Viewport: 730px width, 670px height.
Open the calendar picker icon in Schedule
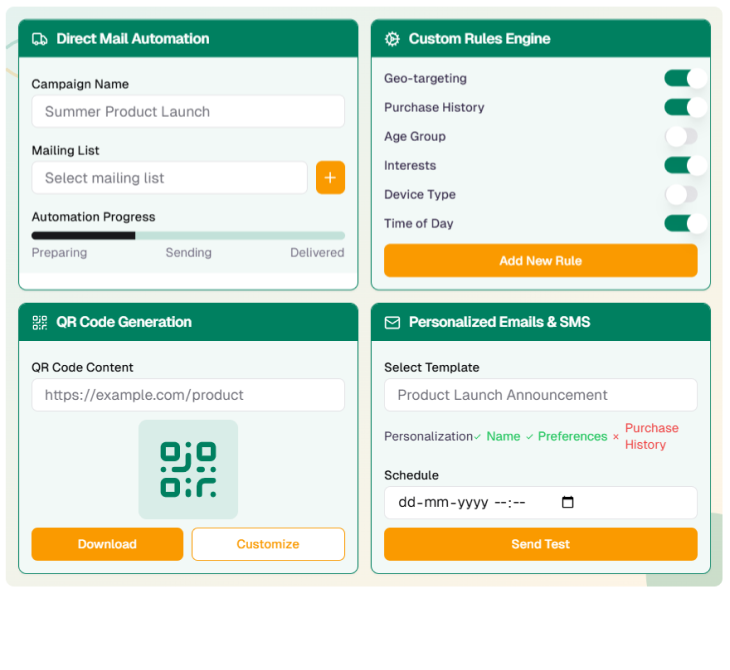pos(568,503)
